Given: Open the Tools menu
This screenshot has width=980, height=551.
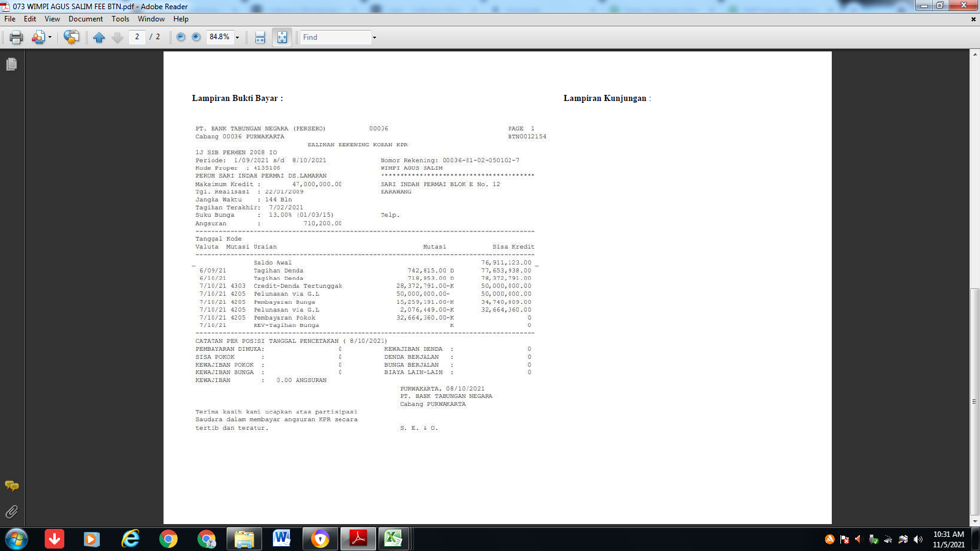Looking at the screenshot, I should pos(120,19).
